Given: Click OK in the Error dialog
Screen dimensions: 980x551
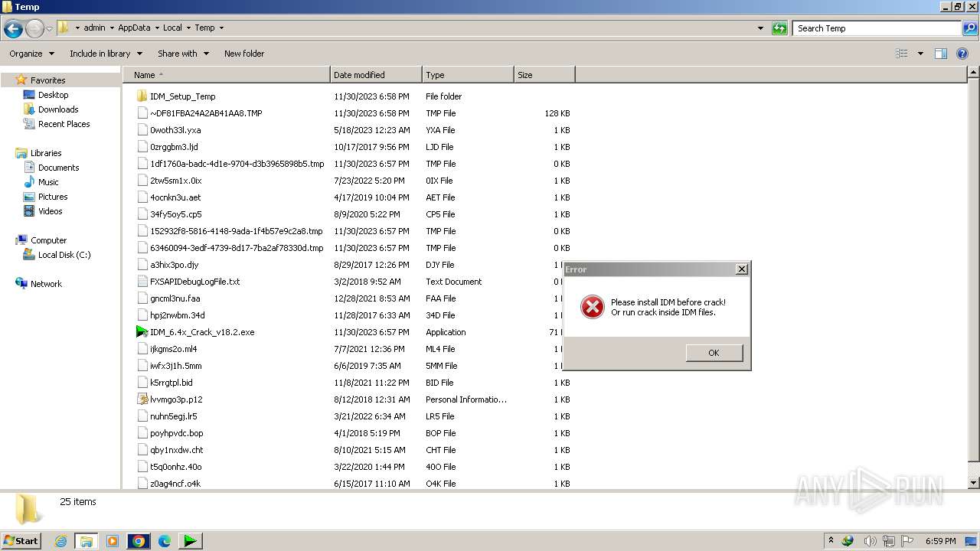Looking at the screenshot, I should (x=714, y=353).
